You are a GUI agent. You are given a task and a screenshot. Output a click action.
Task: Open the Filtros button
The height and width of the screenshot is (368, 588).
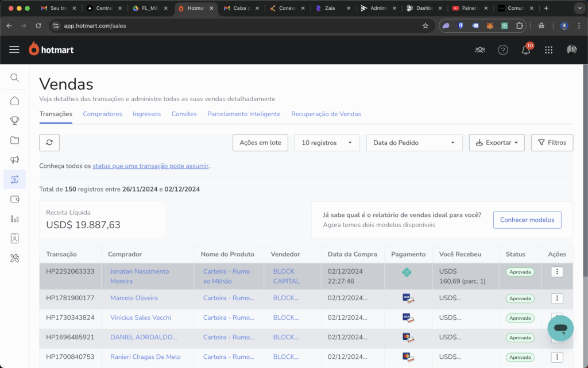552,143
